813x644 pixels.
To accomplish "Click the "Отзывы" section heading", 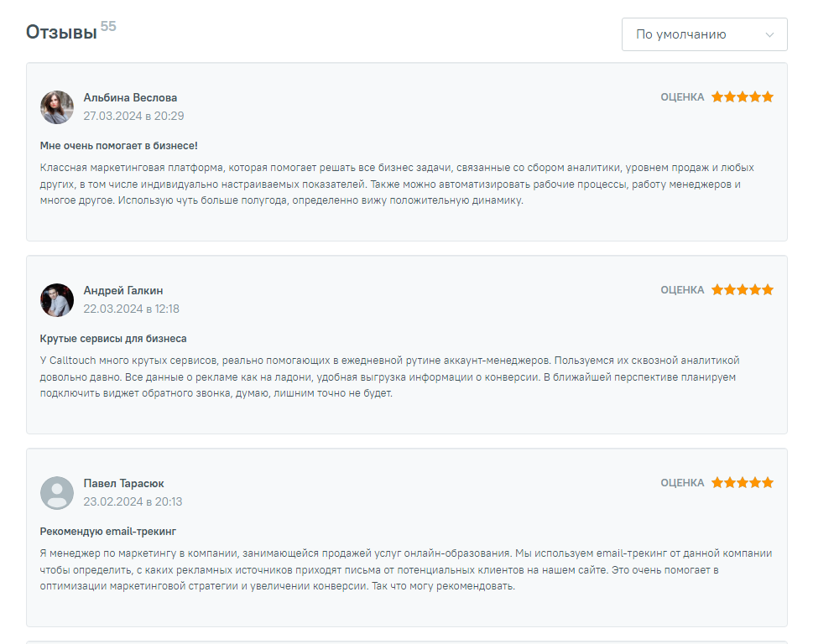I will (x=60, y=33).
